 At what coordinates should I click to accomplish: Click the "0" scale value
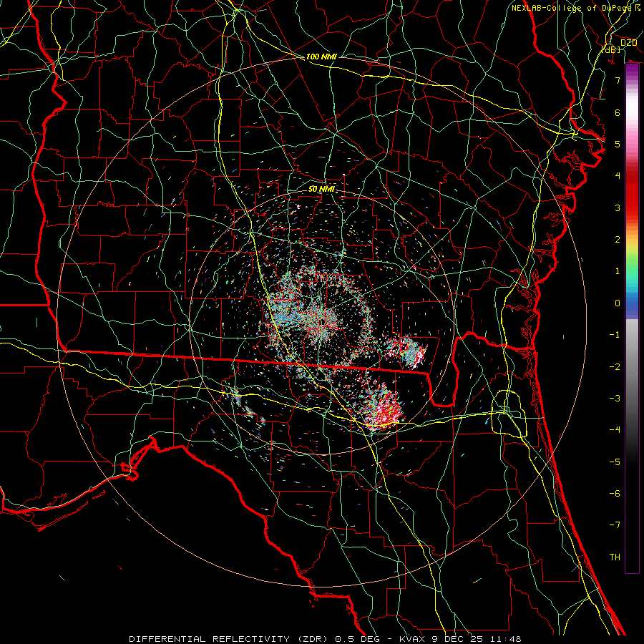point(618,303)
